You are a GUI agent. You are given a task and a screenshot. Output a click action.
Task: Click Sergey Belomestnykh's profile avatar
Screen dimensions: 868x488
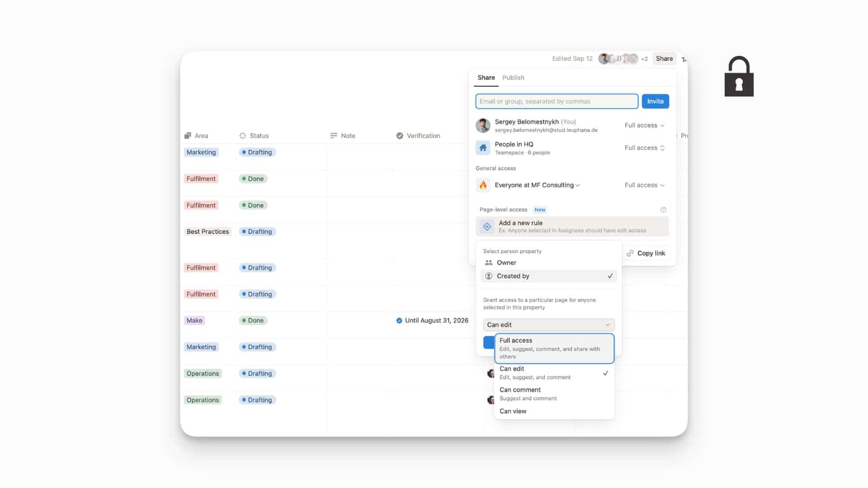tap(483, 125)
